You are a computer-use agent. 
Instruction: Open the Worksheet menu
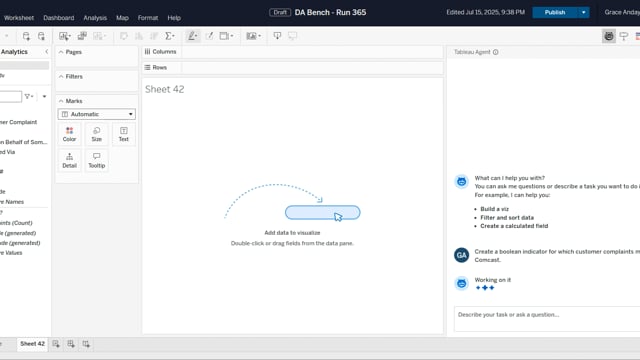click(x=19, y=18)
